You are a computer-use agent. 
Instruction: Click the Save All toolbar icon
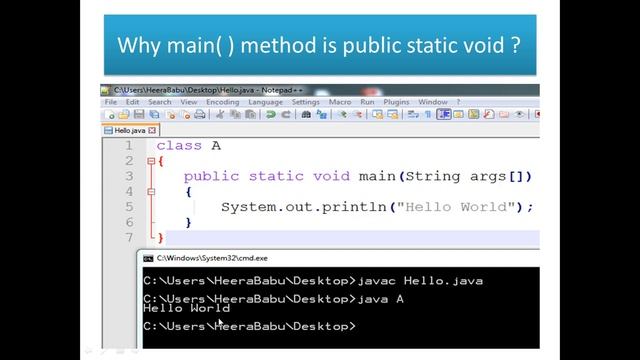click(154, 115)
